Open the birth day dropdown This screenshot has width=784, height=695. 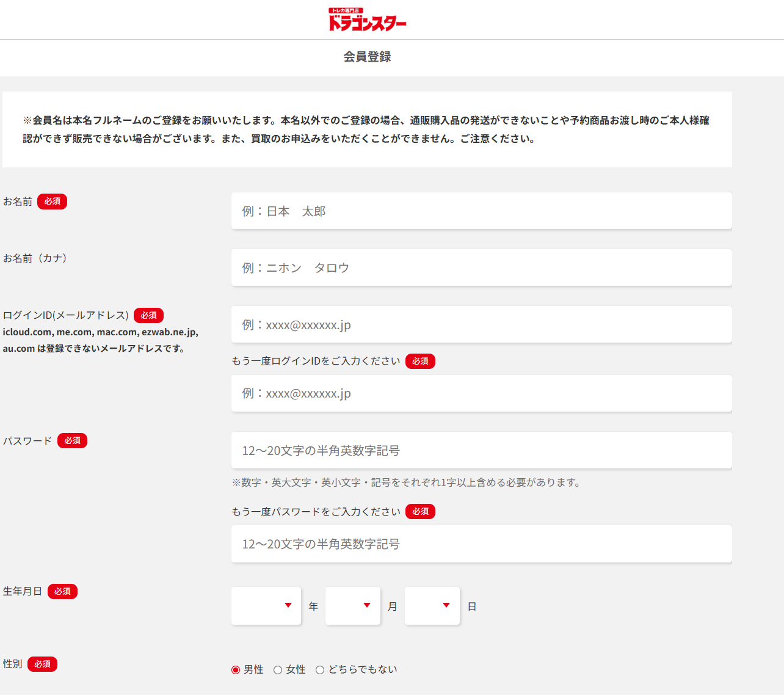point(432,606)
